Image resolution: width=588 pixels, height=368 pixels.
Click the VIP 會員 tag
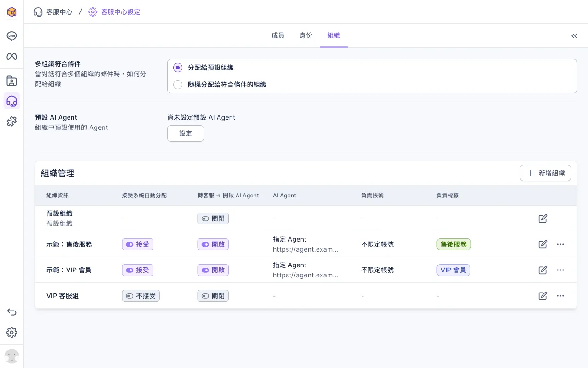pyautogui.click(x=453, y=270)
